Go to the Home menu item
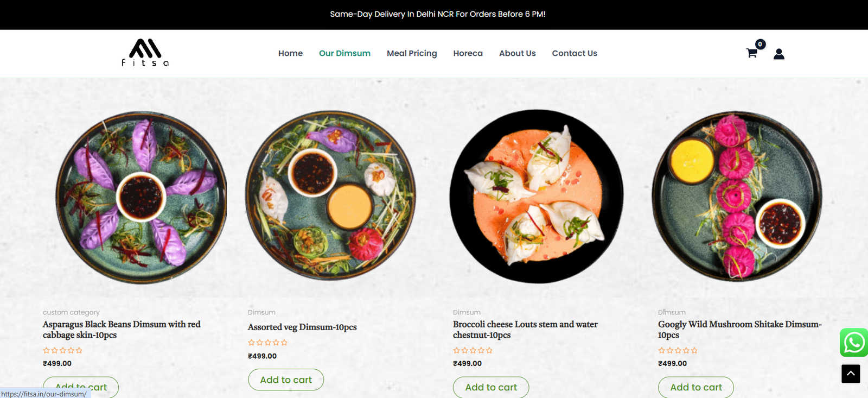This screenshot has width=868, height=398. (x=290, y=53)
